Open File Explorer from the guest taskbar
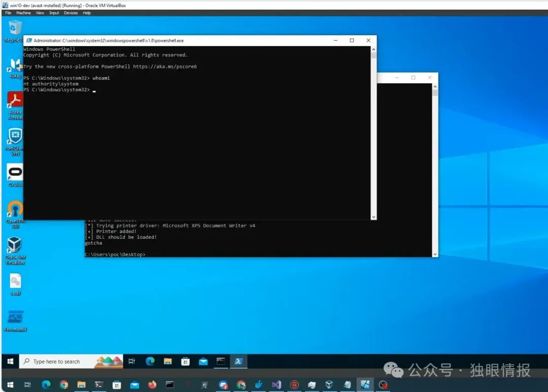Image resolution: width=548 pixels, height=392 pixels. tap(168, 361)
